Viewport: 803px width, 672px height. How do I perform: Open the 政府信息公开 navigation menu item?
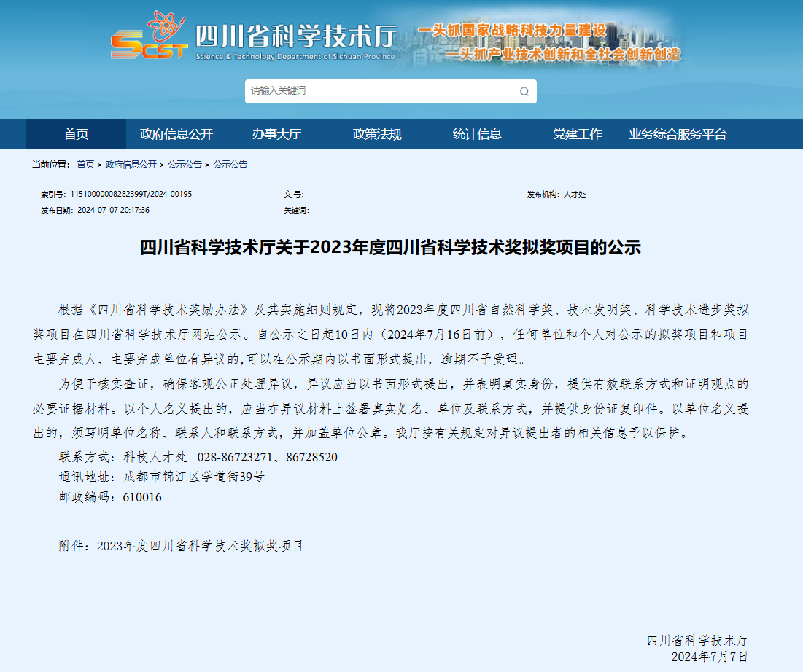pyautogui.click(x=176, y=134)
